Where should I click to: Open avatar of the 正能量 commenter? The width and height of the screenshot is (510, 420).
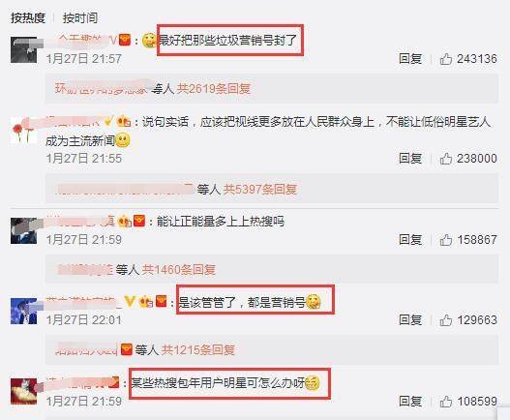(24, 230)
